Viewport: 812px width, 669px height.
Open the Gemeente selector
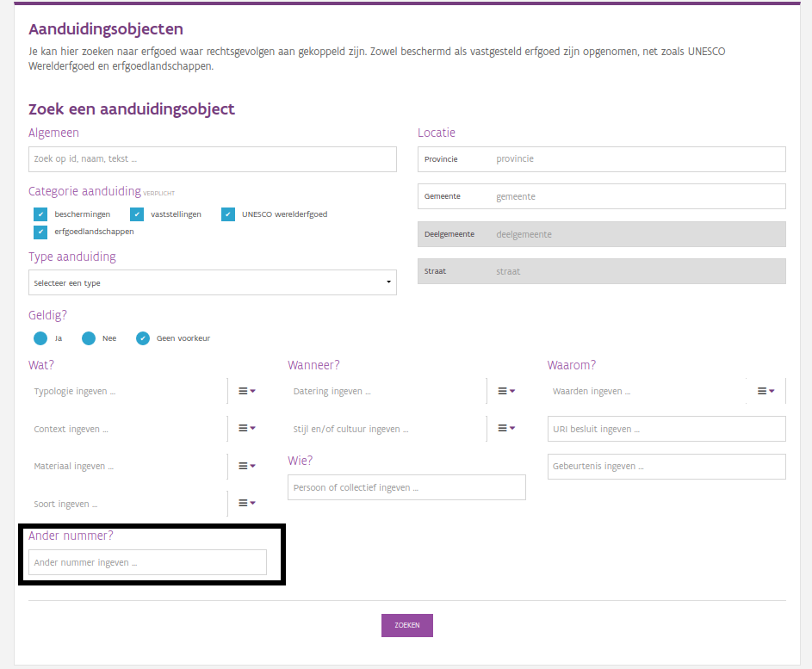tap(602, 196)
